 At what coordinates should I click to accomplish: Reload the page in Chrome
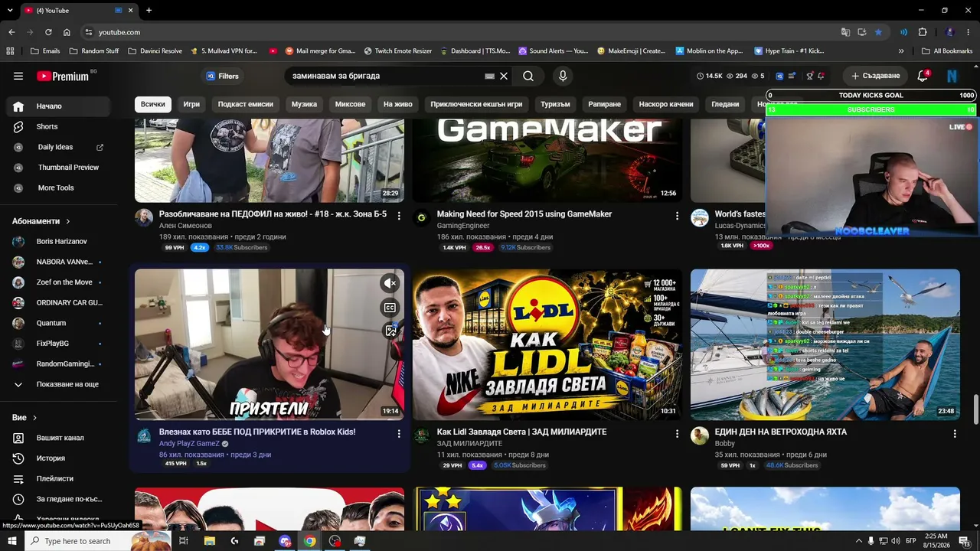48,32
